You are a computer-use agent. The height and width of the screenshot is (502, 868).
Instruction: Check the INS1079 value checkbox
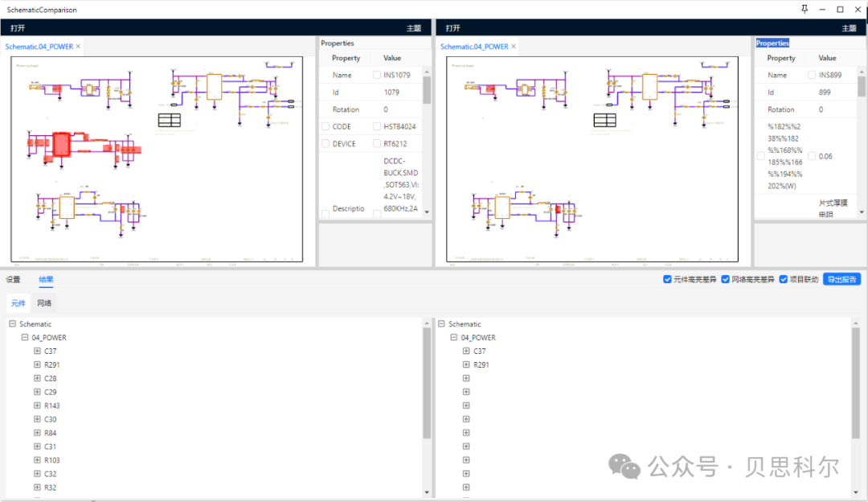click(376, 75)
